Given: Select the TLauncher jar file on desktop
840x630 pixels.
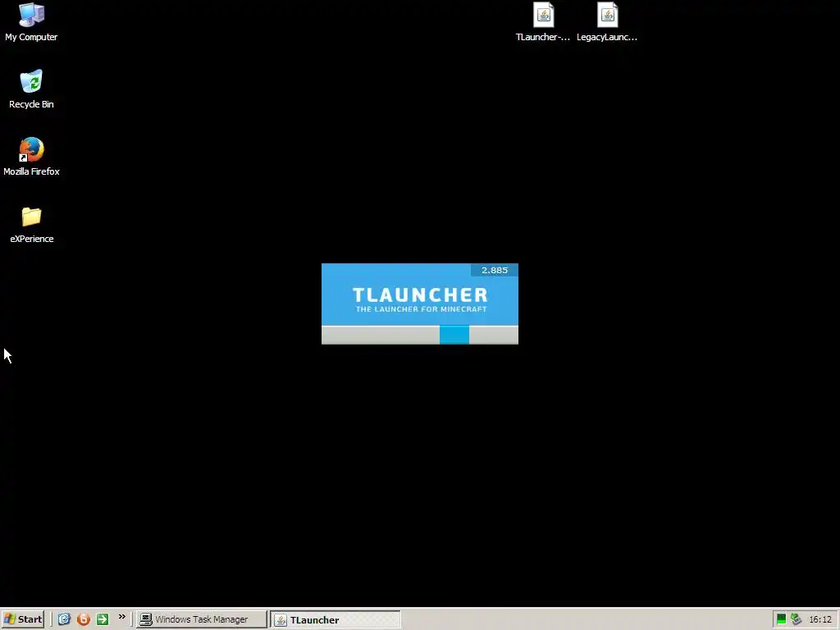Looking at the screenshot, I should coord(543,22).
